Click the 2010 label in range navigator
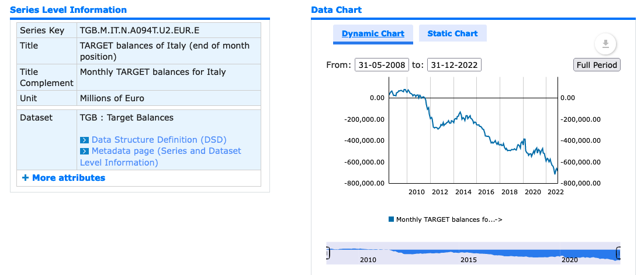This screenshot has width=644, height=275. click(x=368, y=260)
